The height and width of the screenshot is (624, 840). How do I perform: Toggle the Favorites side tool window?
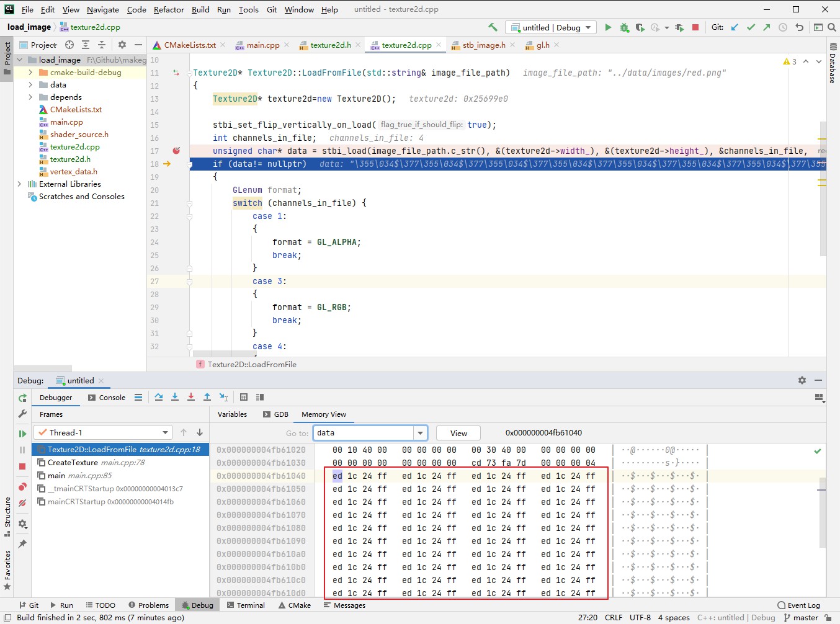7,570
